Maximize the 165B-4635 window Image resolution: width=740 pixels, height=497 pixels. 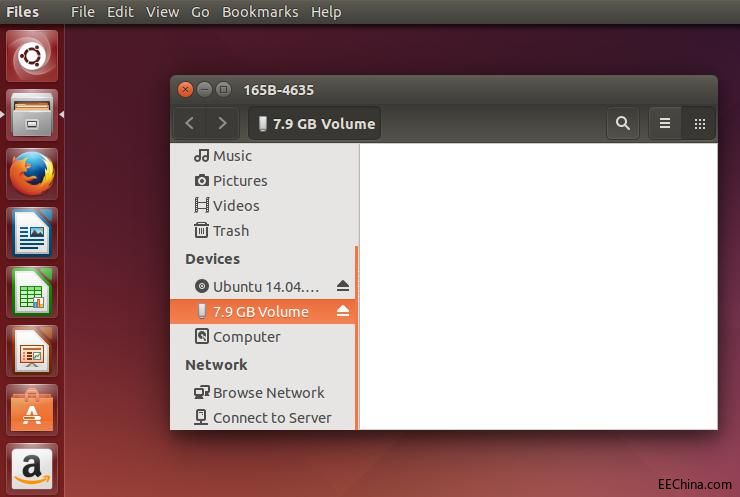224,89
